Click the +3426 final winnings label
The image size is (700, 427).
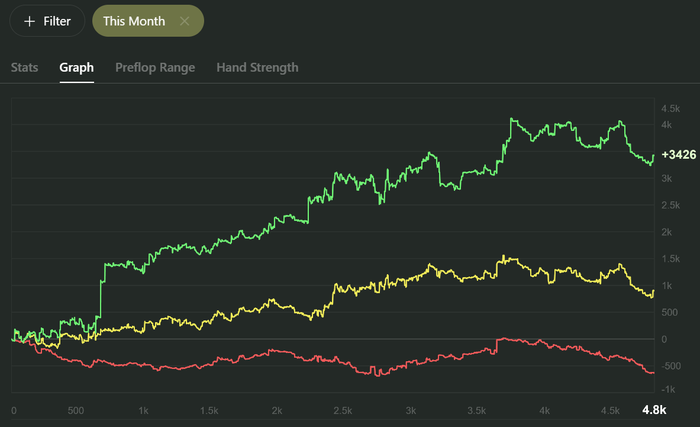pyautogui.click(x=678, y=155)
